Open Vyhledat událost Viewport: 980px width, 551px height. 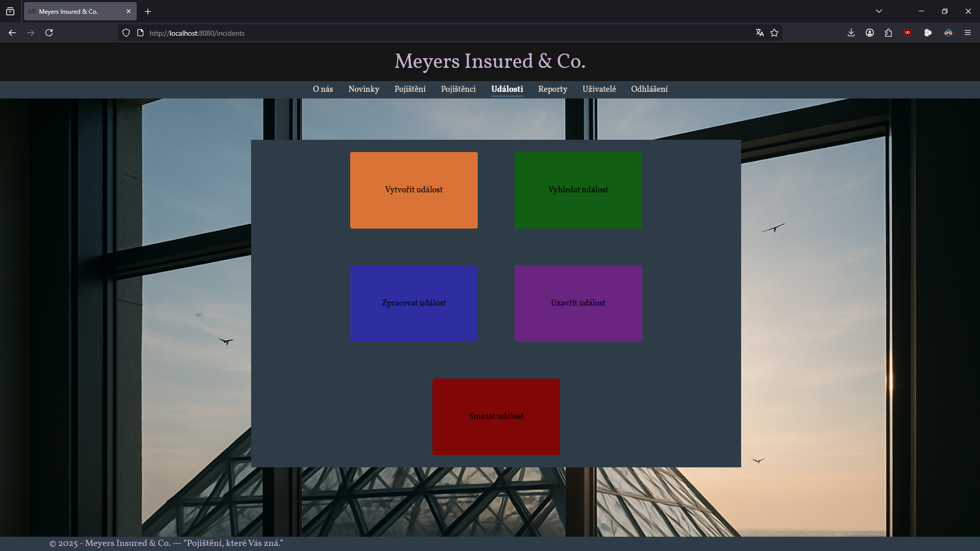578,189
